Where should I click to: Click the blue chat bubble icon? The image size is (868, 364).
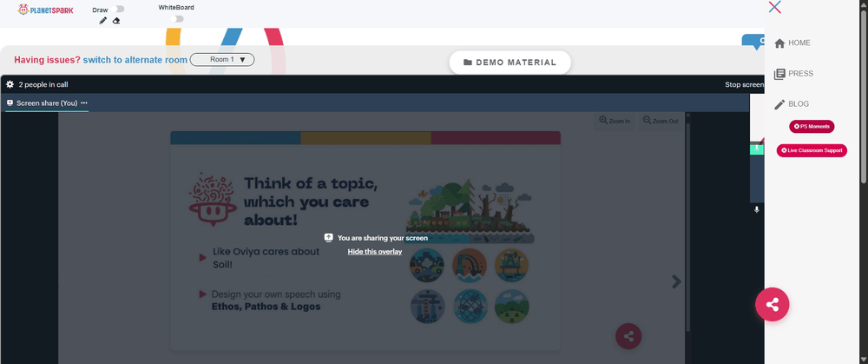(x=753, y=42)
